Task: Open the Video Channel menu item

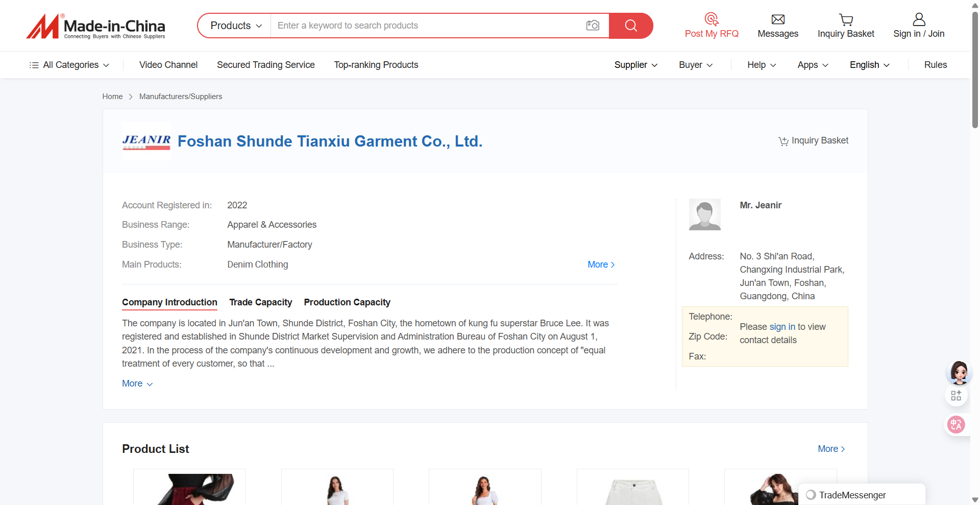Action: point(168,65)
